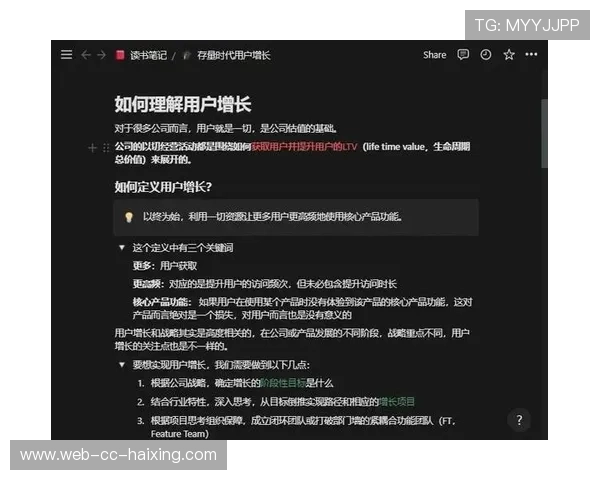Open the sidebar hamburger menu
Screen dimensions: 600x480
[x=66, y=55]
